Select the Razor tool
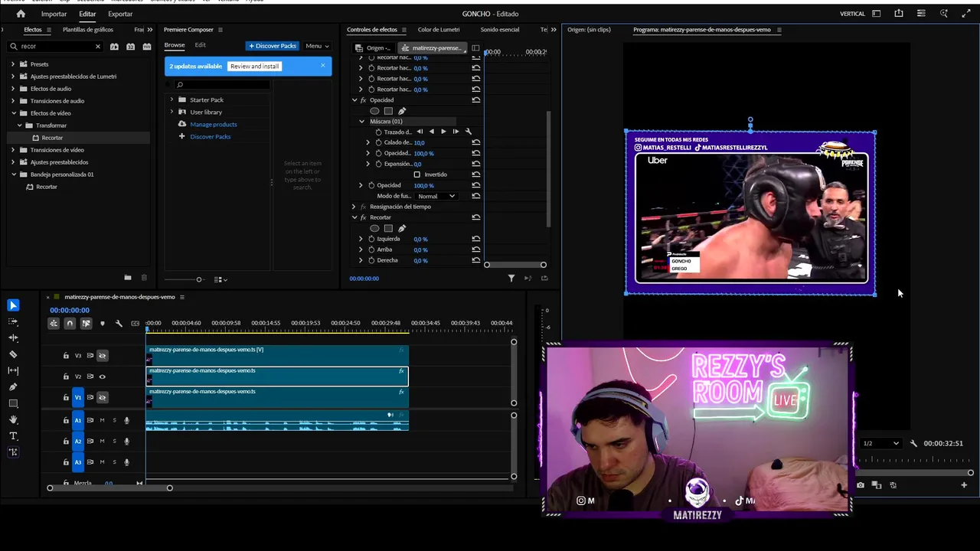980x551 pixels. tap(13, 354)
